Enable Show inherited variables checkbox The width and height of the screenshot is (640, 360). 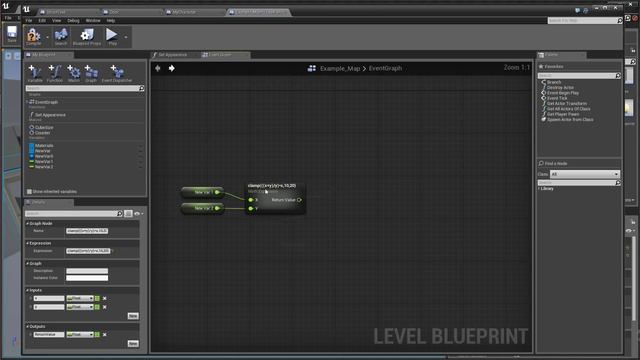[29, 191]
